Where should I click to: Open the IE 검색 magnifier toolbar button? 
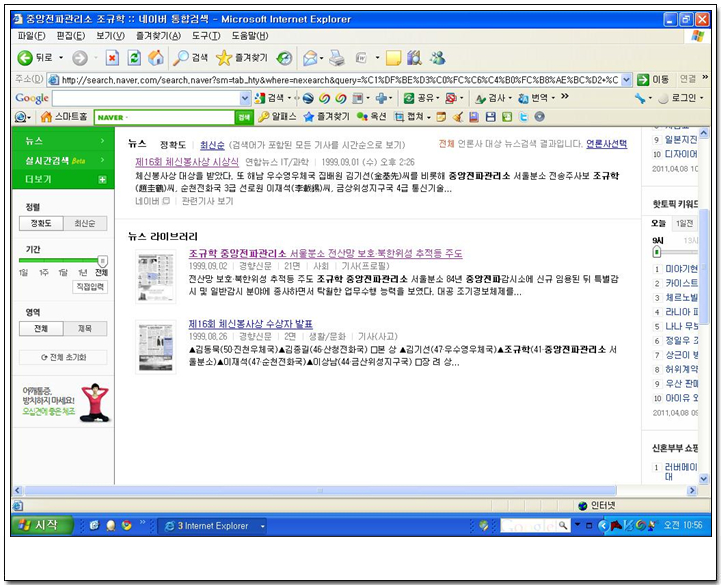click(190, 58)
